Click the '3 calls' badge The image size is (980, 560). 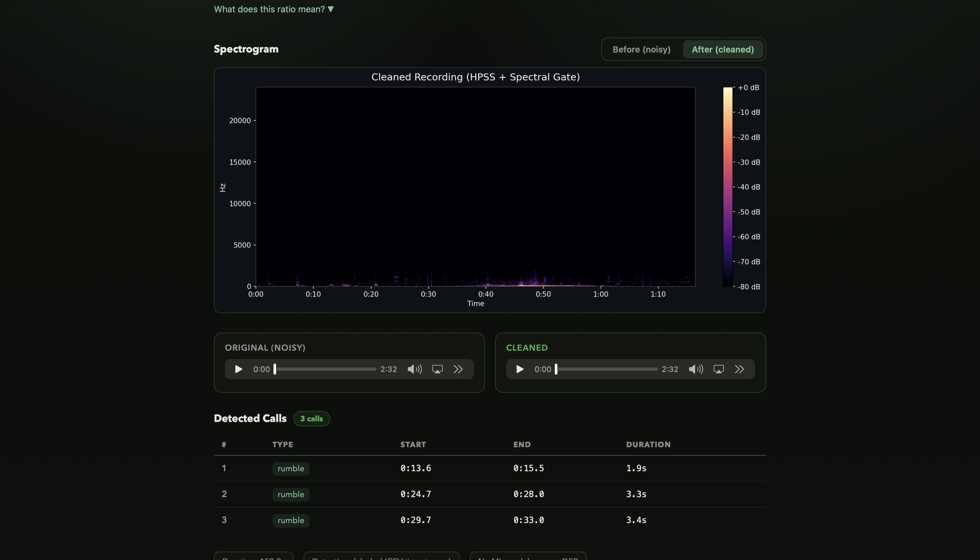point(311,418)
